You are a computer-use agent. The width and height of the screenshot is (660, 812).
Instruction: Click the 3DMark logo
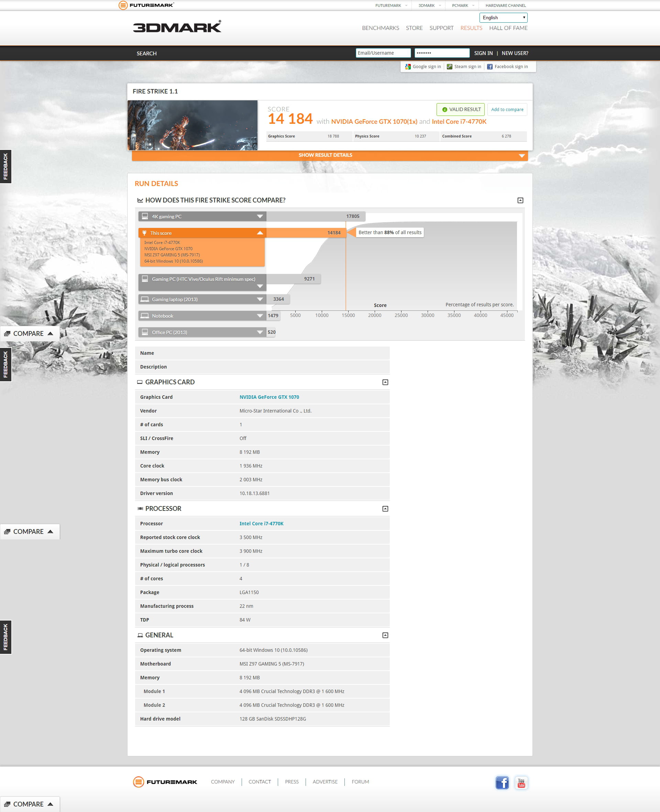pyautogui.click(x=177, y=26)
